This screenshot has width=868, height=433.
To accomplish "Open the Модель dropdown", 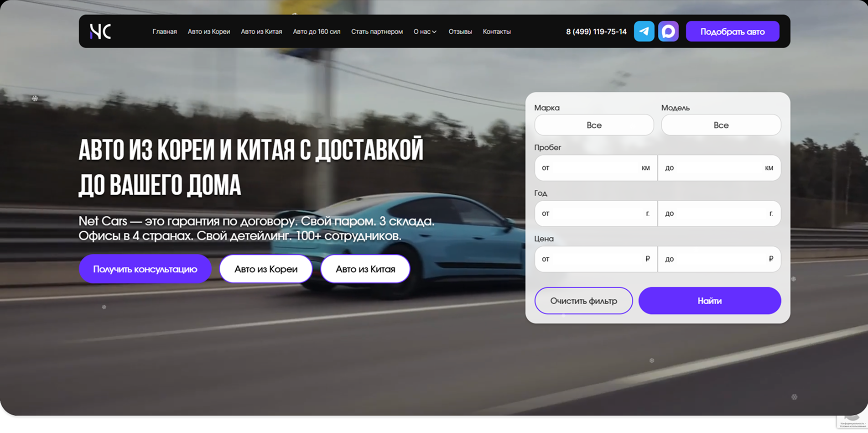I will click(721, 125).
